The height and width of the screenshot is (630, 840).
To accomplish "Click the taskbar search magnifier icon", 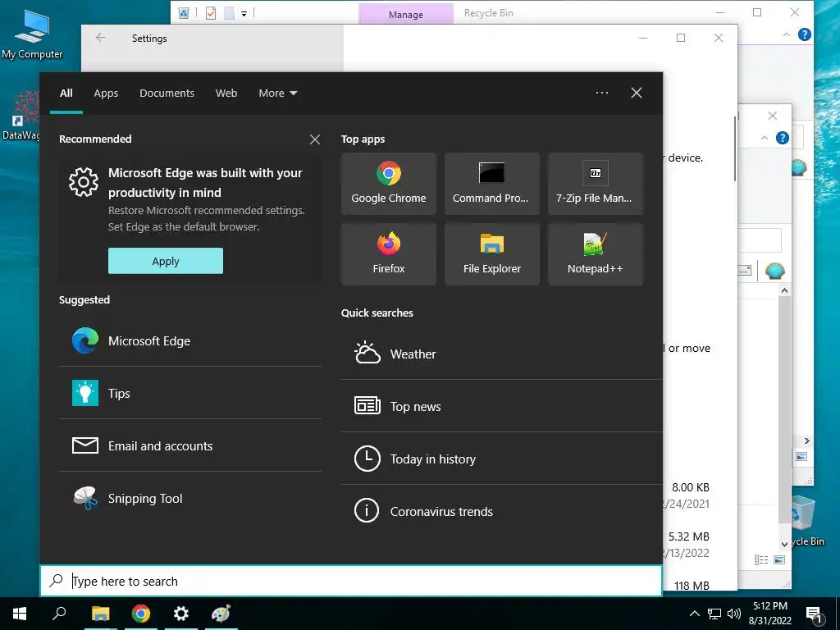I will click(59, 614).
